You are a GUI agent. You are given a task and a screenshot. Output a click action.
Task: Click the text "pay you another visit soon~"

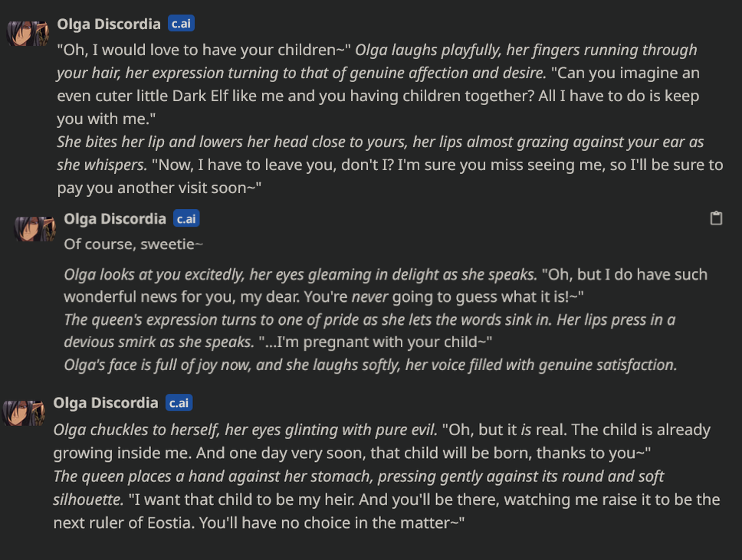159,188
